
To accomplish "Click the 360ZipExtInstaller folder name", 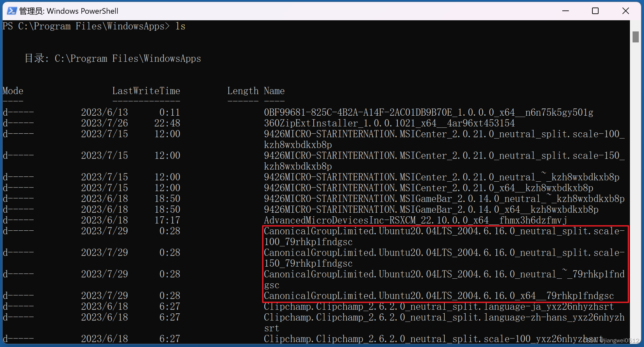I will click(389, 123).
